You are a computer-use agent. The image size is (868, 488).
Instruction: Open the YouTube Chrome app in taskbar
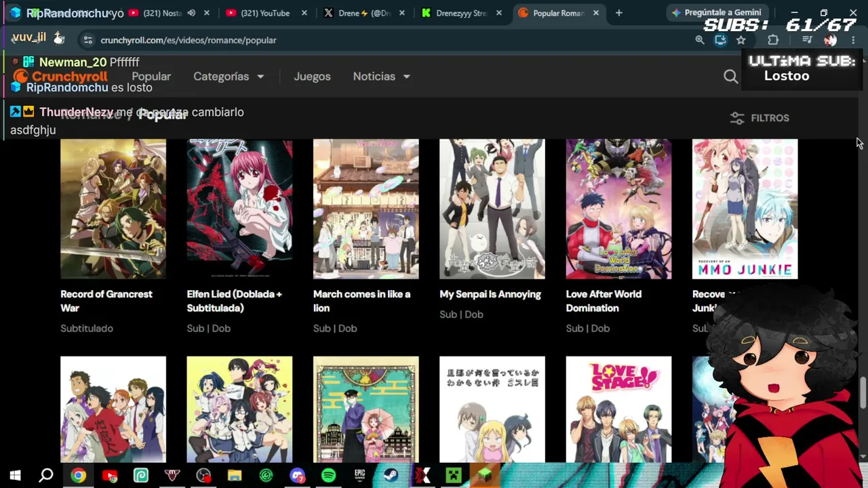109,476
